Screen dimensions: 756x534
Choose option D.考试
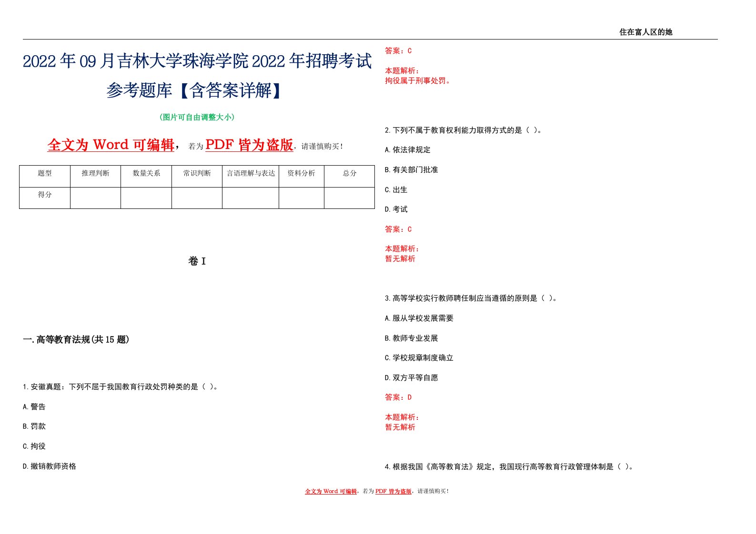tap(396, 209)
